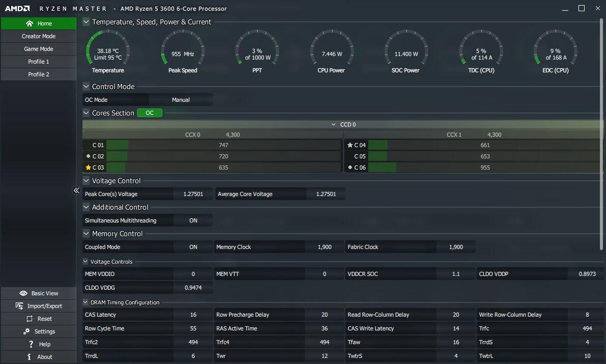Click Trfc value 494

(x=587, y=328)
